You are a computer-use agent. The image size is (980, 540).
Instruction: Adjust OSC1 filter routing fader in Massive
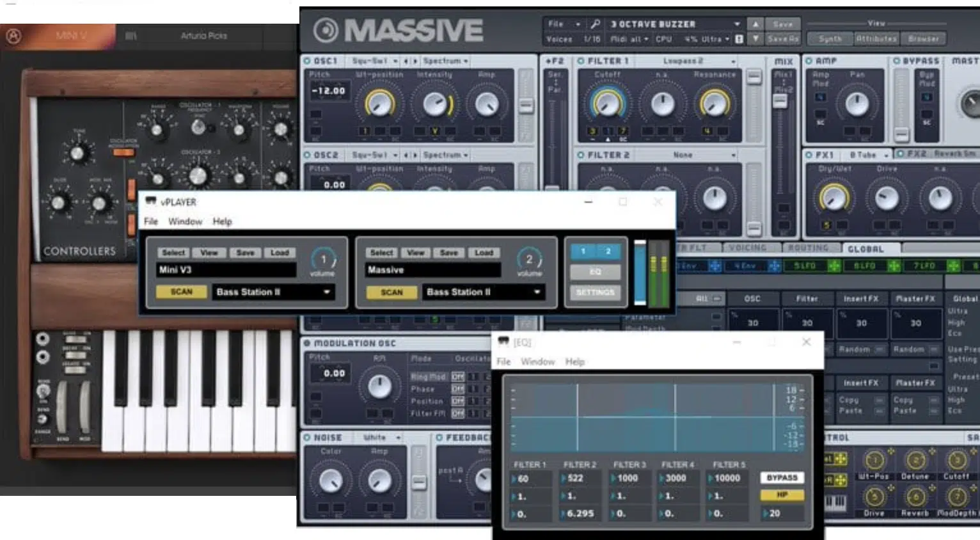(x=526, y=106)
